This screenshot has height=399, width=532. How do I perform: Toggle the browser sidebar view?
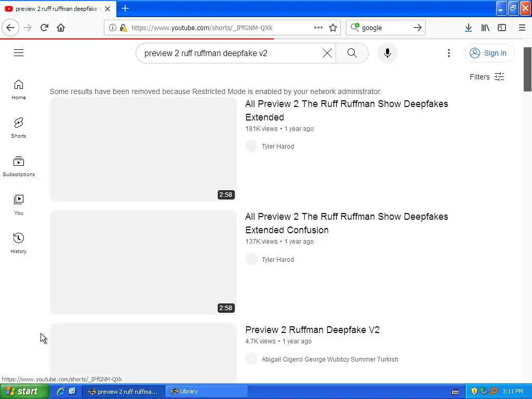click(502, 28)
